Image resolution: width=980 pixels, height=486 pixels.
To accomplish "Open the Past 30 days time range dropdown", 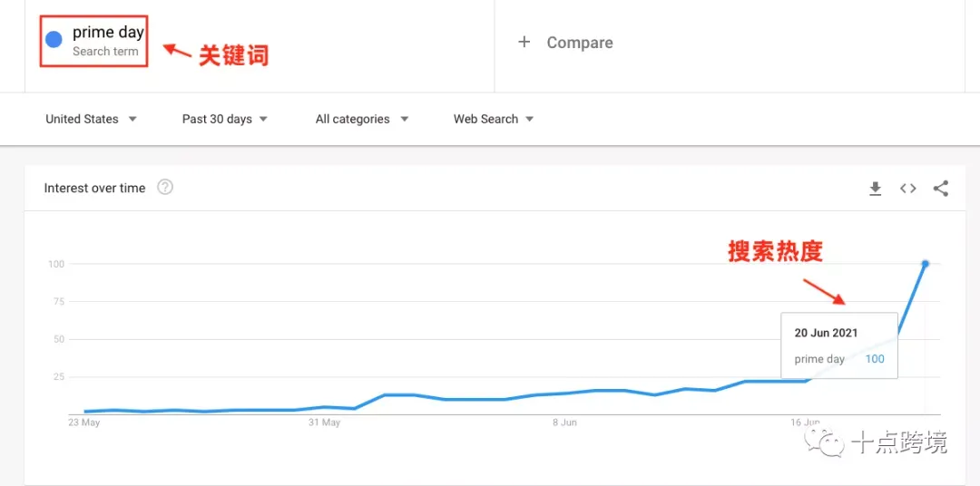I will (x=224, y=119).
